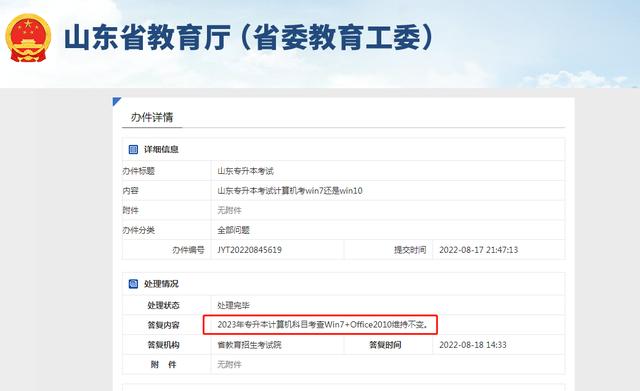The height and width of the screenshot is (391, 640).
Task: Click the 答复时间 field label
Action: [x=385, y=345]
